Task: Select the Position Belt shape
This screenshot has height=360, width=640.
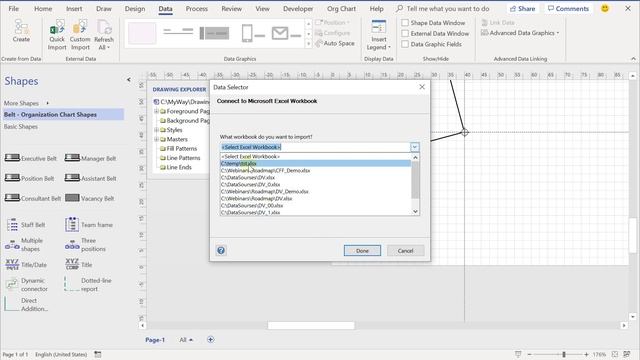Action: pos(29,178)
